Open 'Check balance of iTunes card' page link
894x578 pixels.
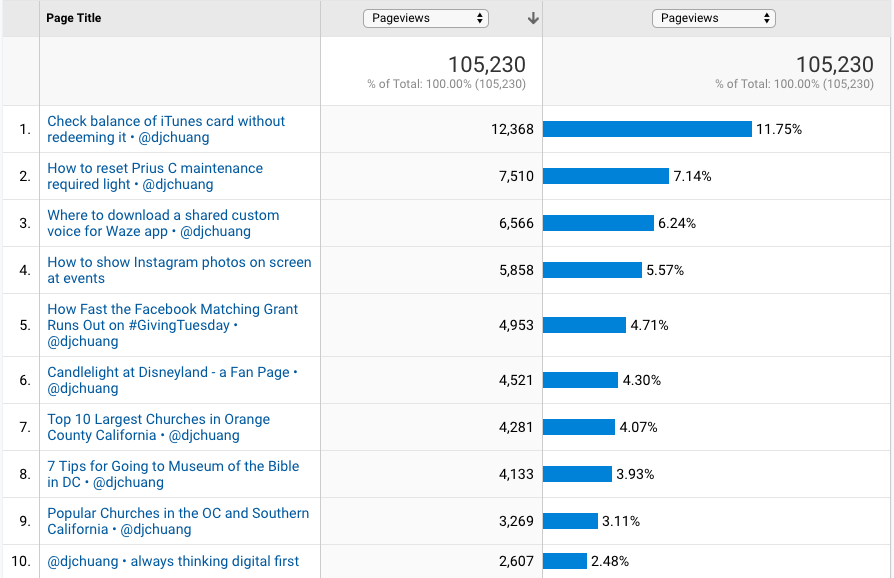click(x=166, y=129)
